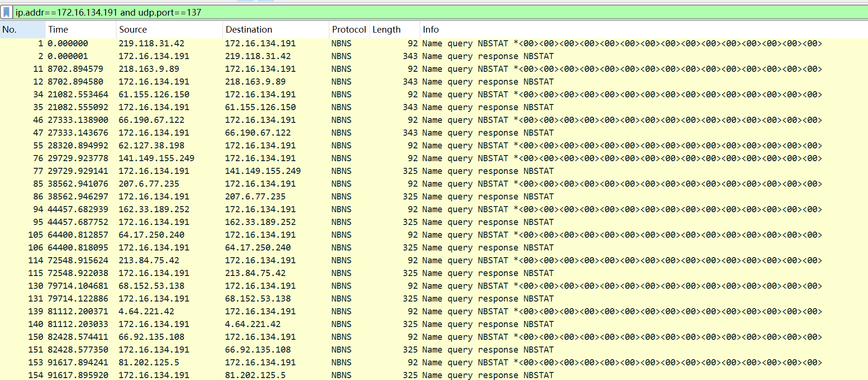Click the Source column header
The width and height of the screenshot is (868, 380).
click(x=169, y=29)
